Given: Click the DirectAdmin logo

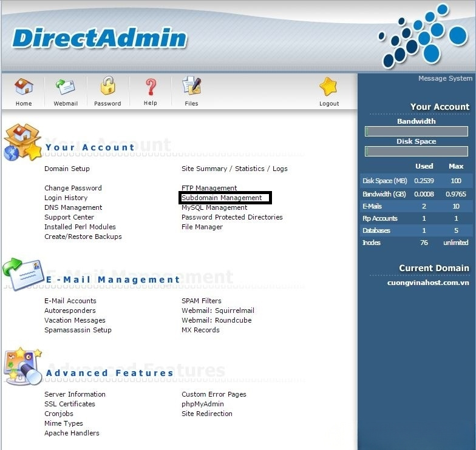Looking at the screenshot, I should coord(100,38).
